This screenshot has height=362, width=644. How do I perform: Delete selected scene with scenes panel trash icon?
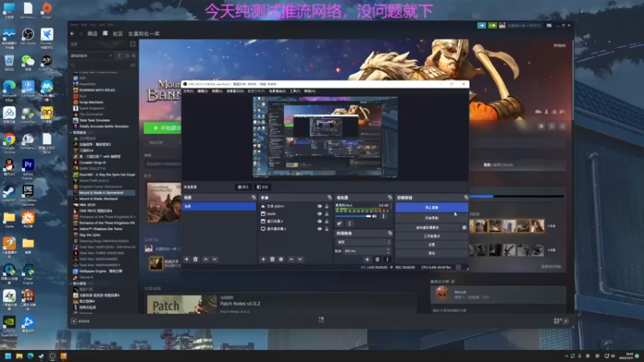[196, 259]
